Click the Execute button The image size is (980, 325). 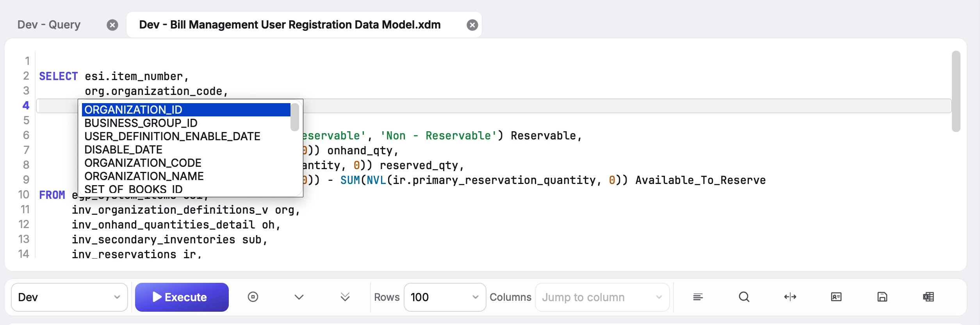pos(182,297)
